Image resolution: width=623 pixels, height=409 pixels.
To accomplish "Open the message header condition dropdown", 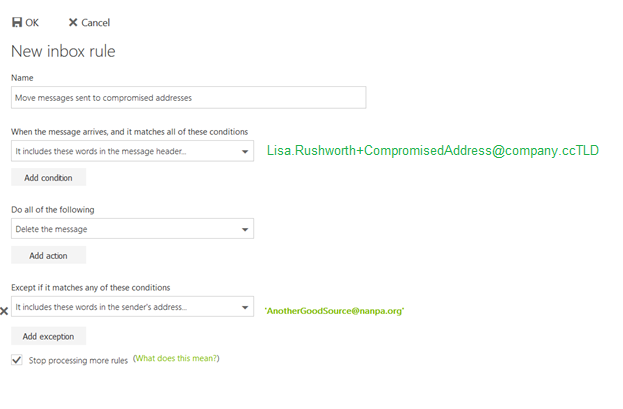I will [132, 151].
